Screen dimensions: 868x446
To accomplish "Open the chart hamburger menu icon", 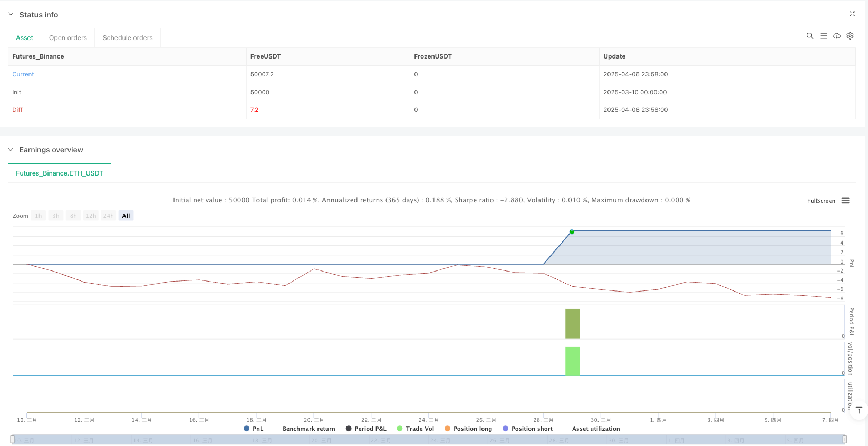I will [845, 201].
